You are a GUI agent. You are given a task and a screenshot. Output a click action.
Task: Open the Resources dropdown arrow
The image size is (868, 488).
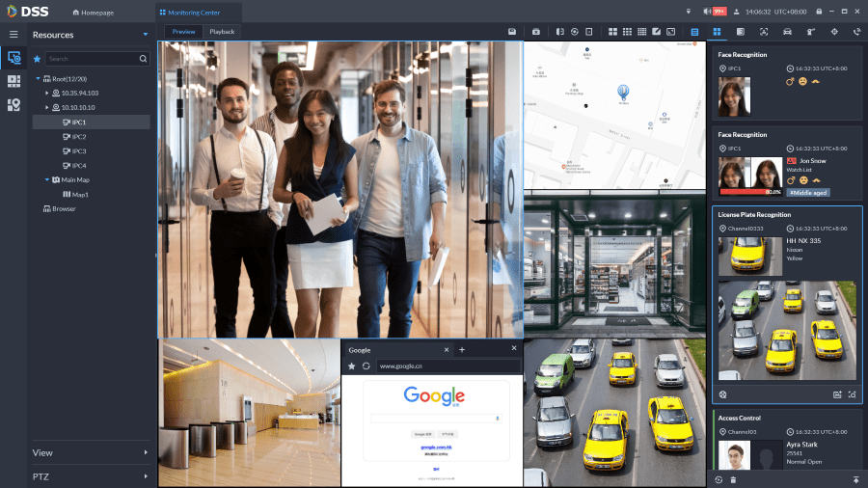point(146,35)
